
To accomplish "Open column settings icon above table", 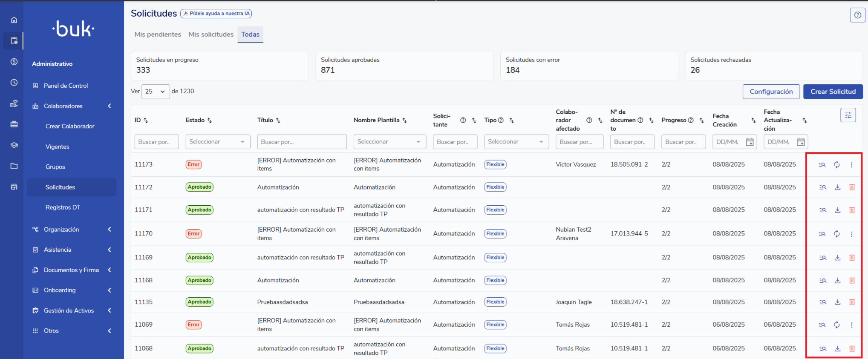I will (x=848, y=115).
